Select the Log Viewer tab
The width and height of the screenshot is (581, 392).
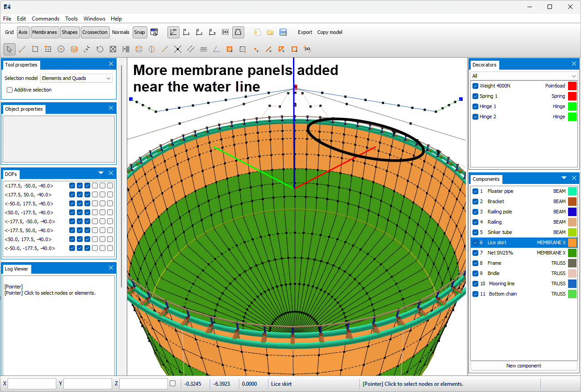[x=17, y=269]
